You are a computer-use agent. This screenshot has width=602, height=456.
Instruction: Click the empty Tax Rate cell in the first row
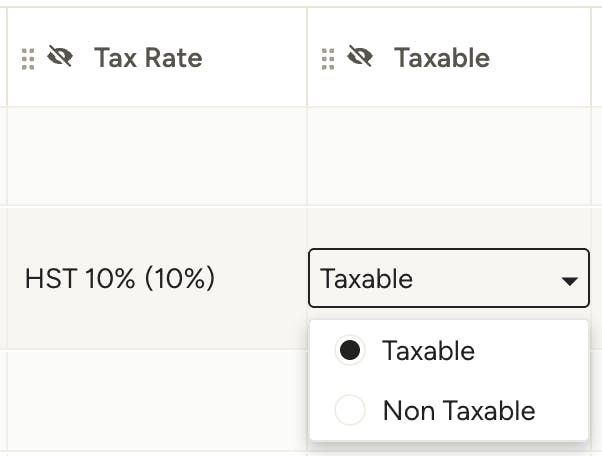tap(157, 156)
